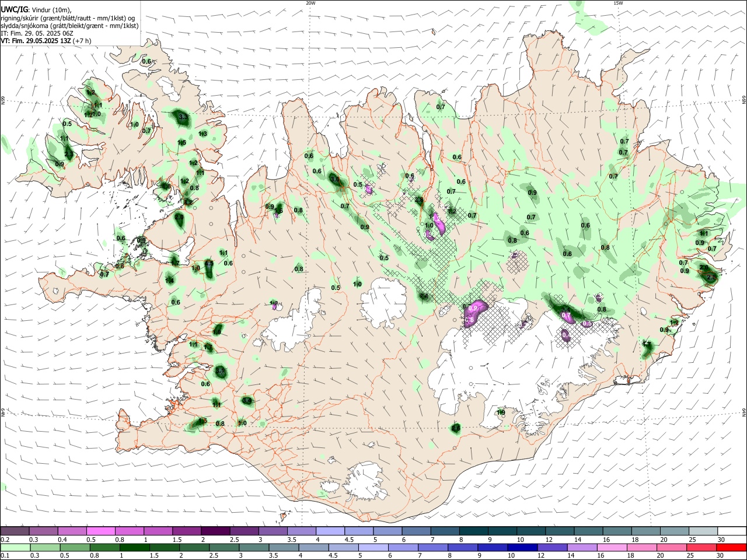Click the '15W' longitude label
The width and height of the screenshot is (747, 560).
point(618,3)
